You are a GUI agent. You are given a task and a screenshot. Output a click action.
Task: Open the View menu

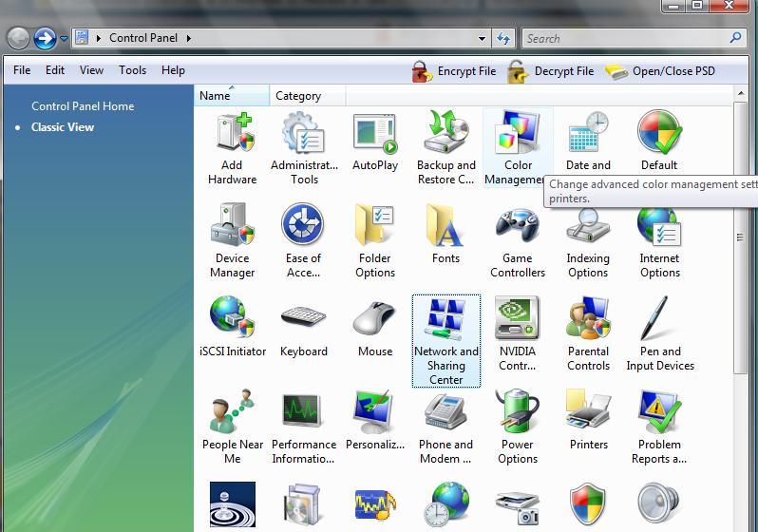point(91,70)
